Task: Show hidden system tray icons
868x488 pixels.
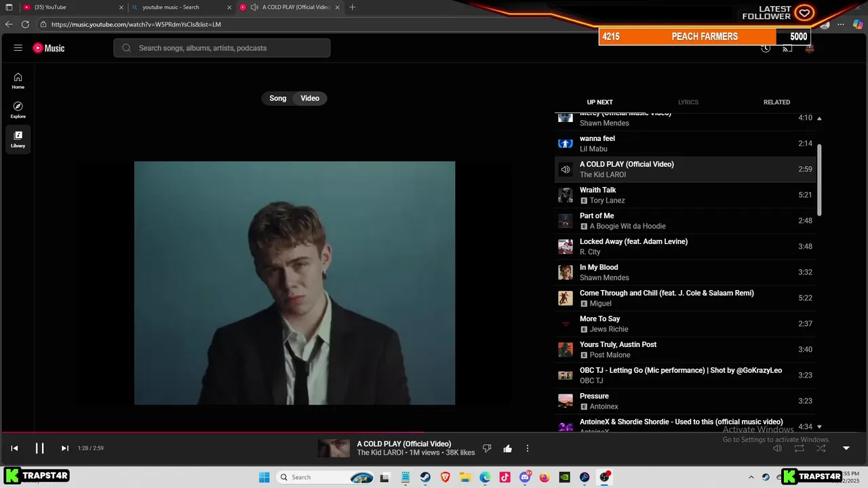Action: [x=751, y=477]
